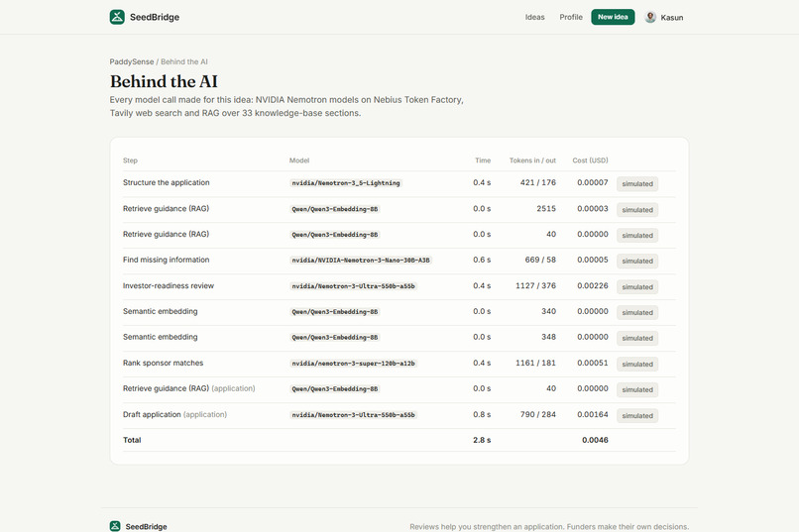Open the Ideas navigation link

534,17
